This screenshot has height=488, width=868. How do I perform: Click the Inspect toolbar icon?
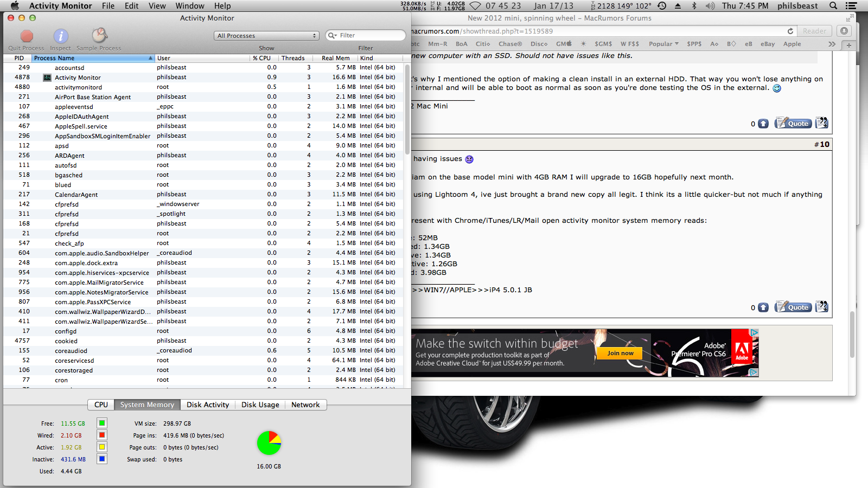click(60, 36)
